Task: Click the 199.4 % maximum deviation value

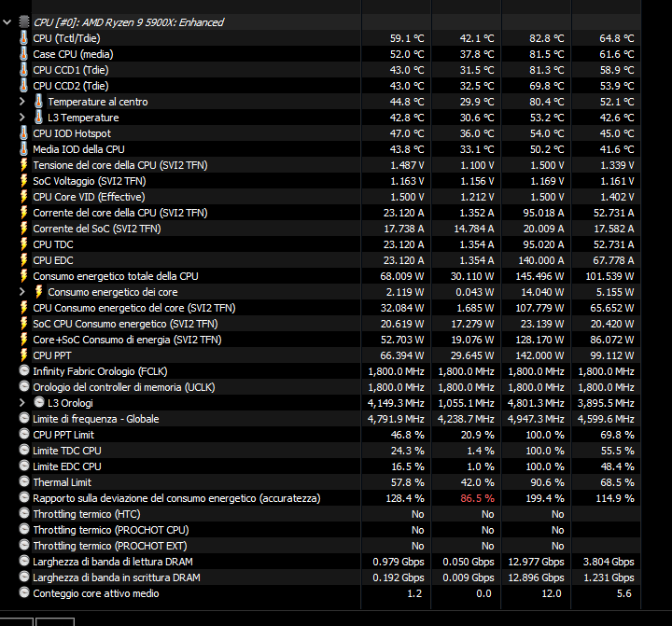Action: click(545, 498)
